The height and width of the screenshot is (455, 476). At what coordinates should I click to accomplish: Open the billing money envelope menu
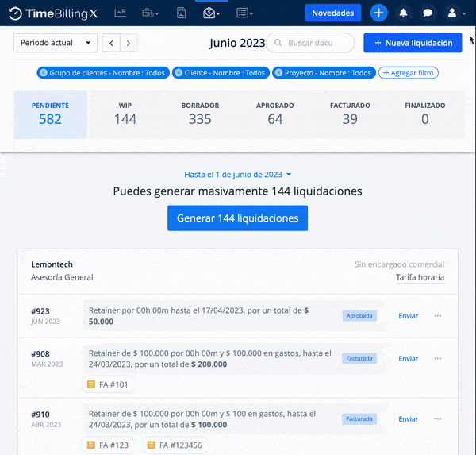[211, 13]
